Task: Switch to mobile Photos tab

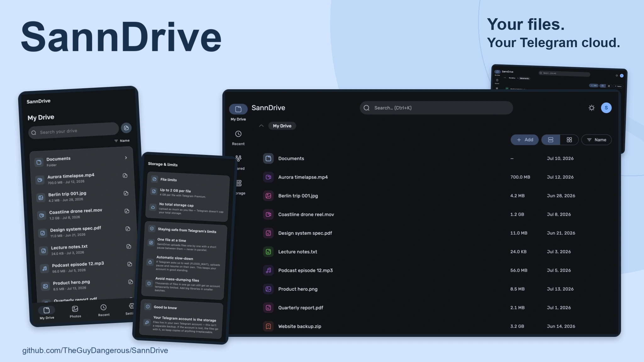Action: point(75,312)
